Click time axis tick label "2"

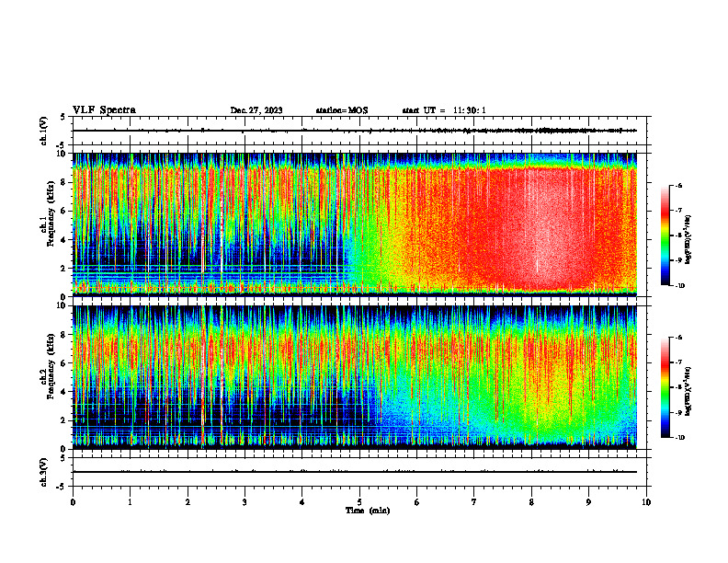pos(188,502)
